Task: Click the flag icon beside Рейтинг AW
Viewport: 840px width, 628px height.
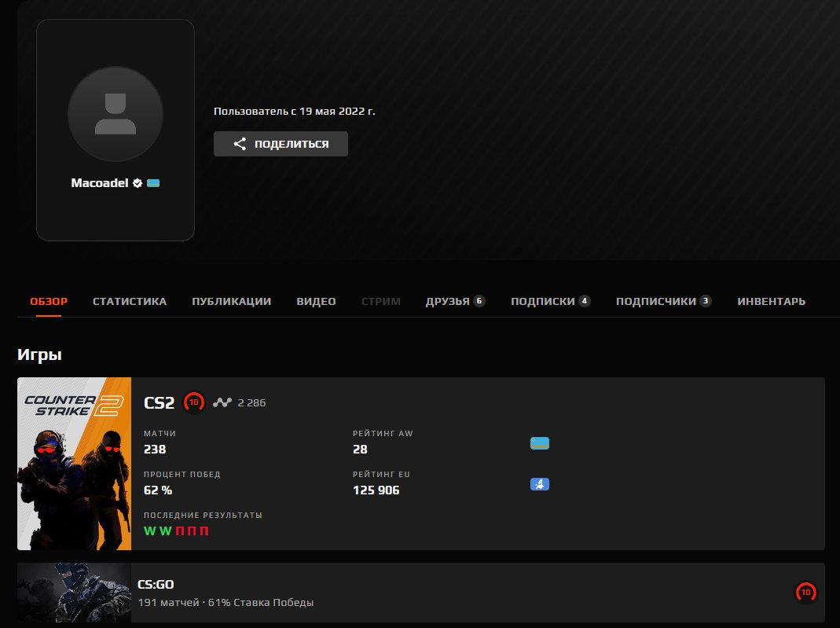Action: [539, 443]
